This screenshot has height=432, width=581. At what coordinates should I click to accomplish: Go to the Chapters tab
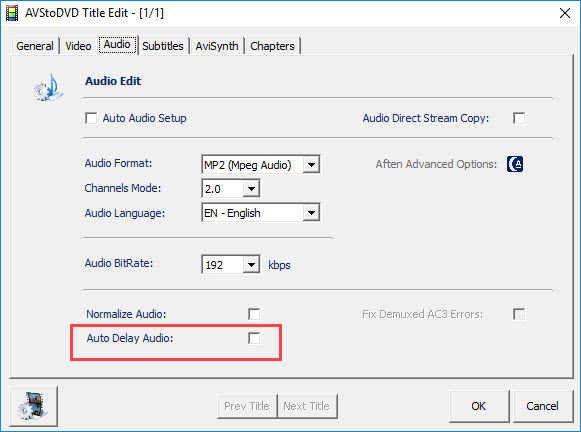coord(272,46)
